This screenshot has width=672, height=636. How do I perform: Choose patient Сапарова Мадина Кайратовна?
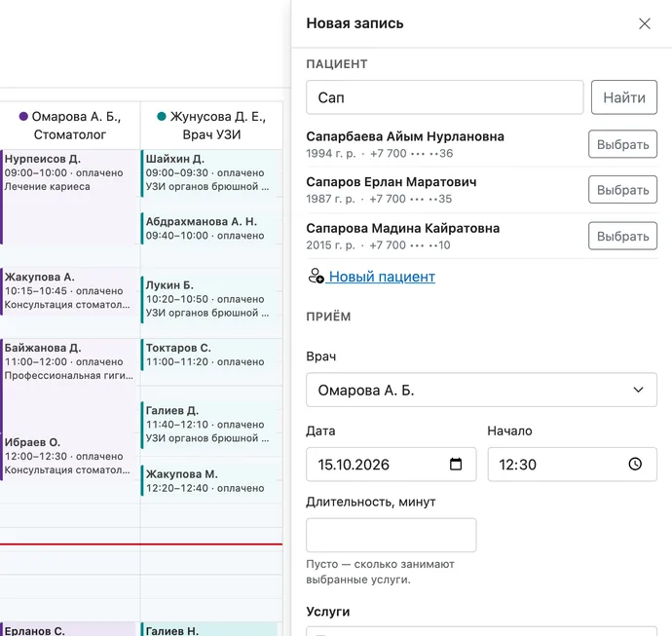(x=622, y=236)
